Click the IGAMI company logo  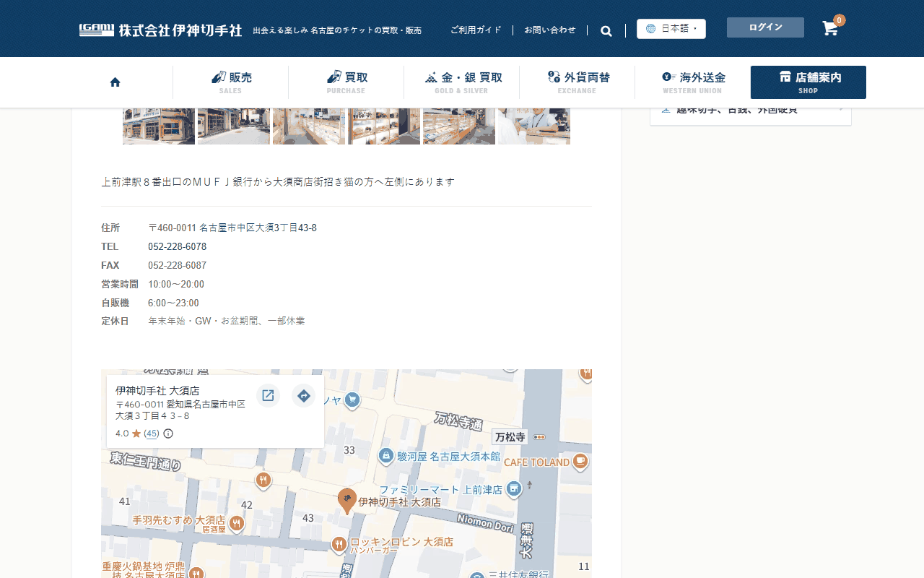[160, 30]
